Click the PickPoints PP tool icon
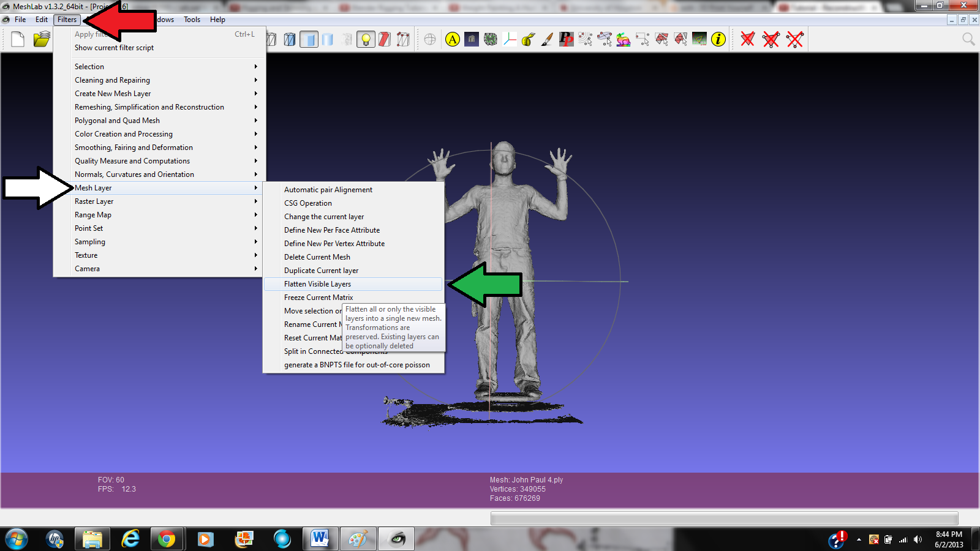The height and width of the screenshot is (551, 980). click(566, 39)
